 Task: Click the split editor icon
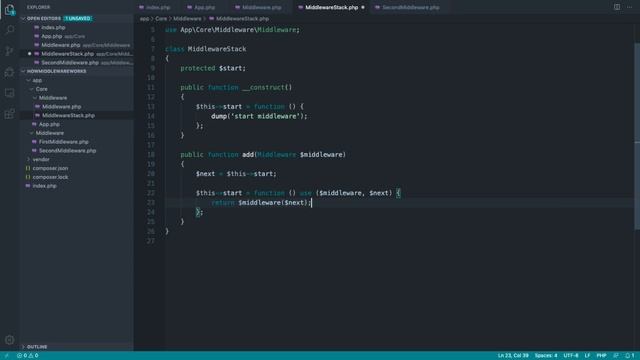(x=617, y=7)
